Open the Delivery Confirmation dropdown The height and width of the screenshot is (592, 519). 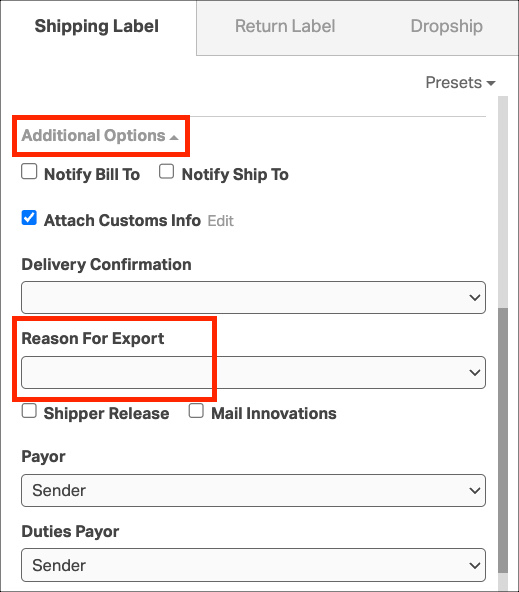[x=253, y=298]
